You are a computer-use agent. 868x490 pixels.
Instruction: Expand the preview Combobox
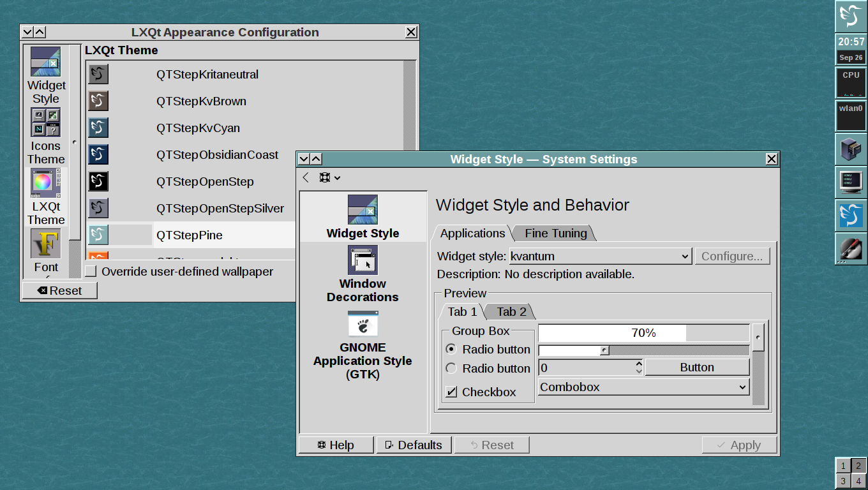coord(643,387)
